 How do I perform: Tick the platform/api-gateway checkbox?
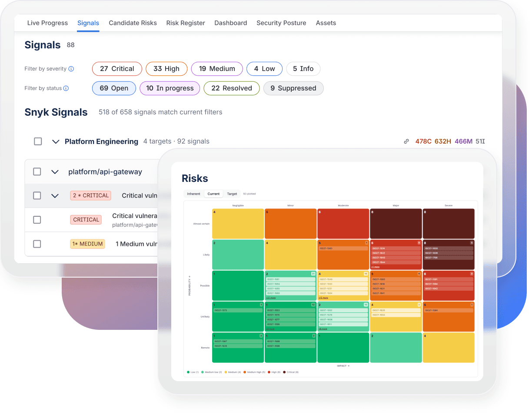point(37,172)
